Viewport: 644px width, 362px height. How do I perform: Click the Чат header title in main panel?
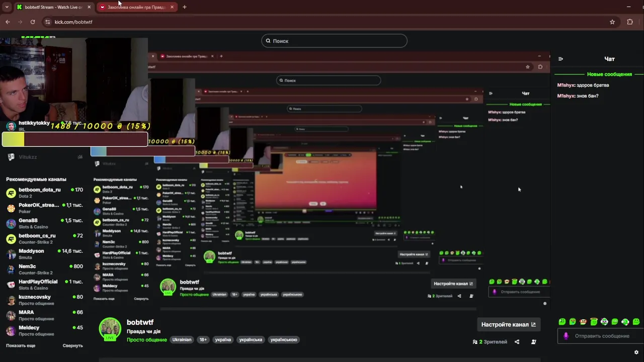609,59
